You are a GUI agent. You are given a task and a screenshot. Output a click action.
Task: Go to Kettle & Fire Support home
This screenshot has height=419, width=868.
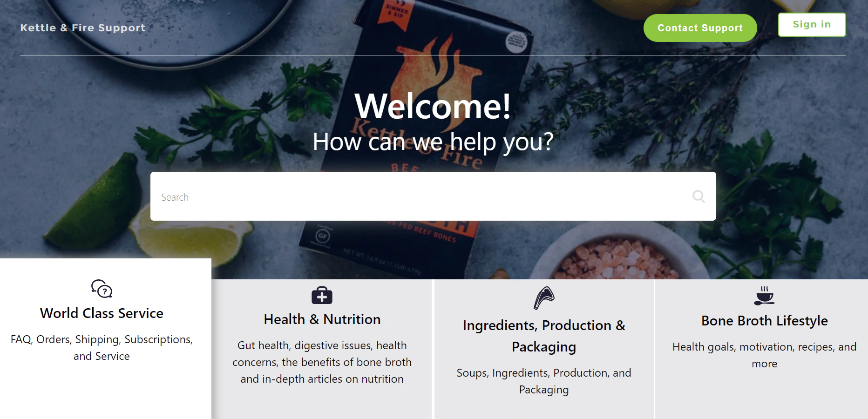pos(83,28)
